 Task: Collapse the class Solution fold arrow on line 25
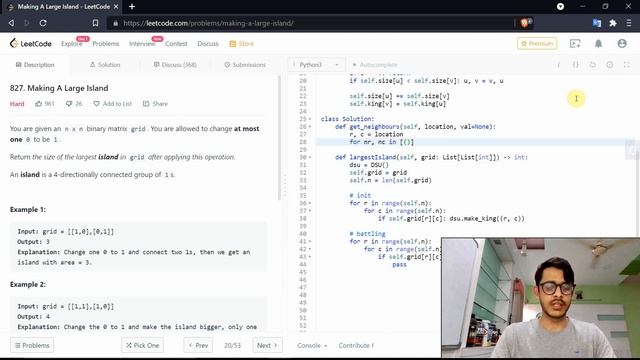pos(310,119)
